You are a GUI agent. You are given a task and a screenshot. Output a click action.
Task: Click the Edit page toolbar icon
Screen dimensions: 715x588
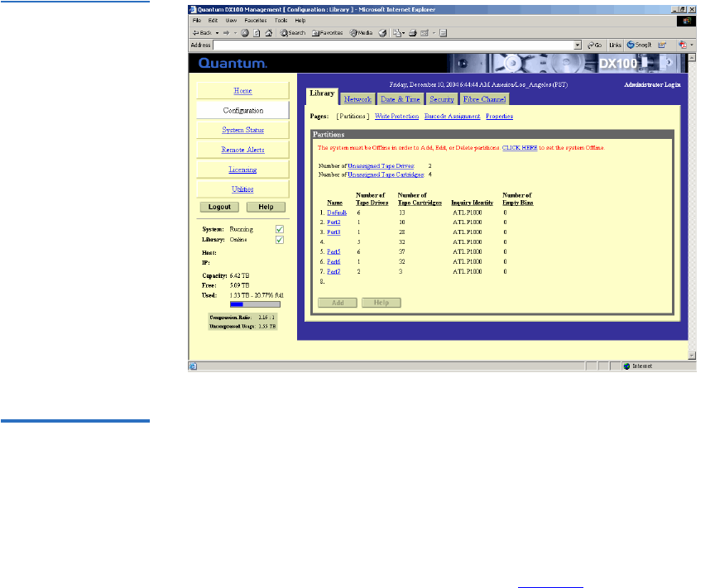tap(425, 33)
